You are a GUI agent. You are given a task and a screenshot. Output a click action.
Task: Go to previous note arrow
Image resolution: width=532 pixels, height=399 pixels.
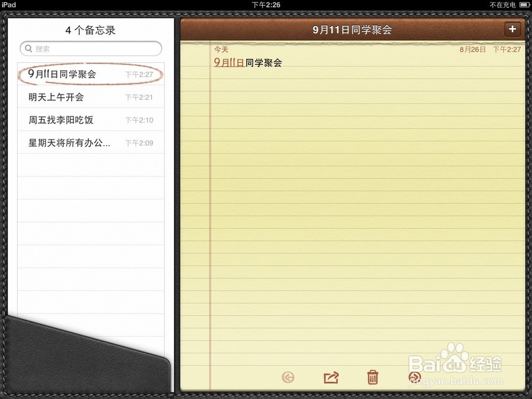[x=288, y=377]
